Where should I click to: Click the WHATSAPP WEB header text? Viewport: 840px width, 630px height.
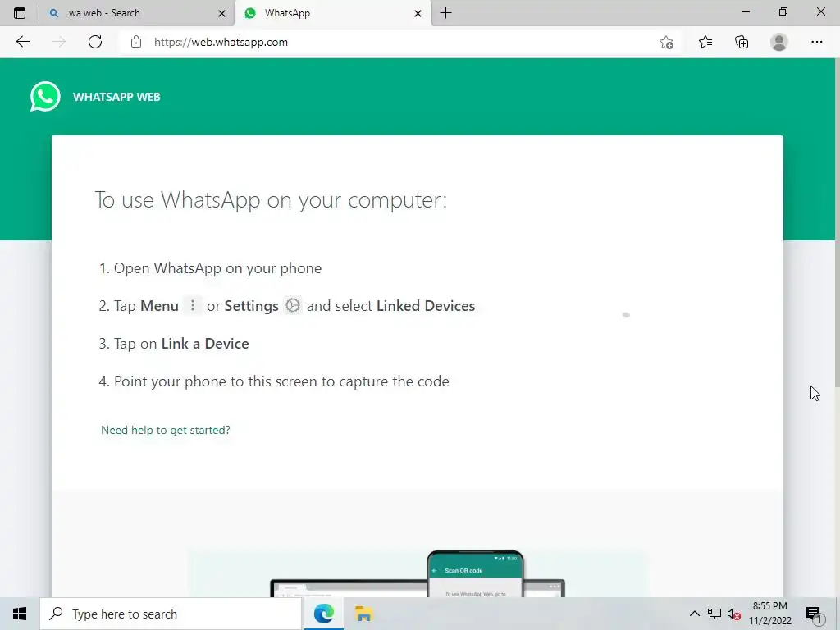click(x=116, y=97)
